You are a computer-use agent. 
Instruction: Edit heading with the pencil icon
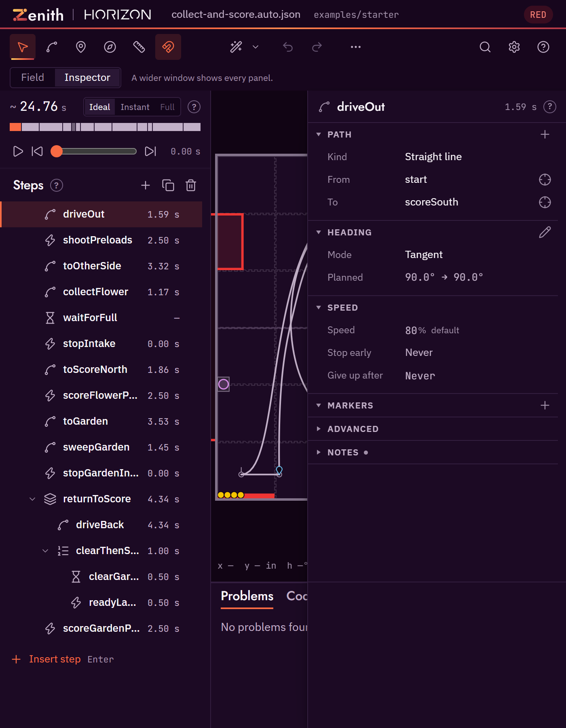pos(545,232)
